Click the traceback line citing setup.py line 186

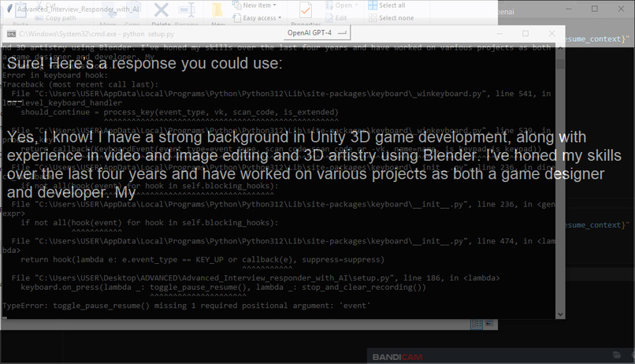pos(255,278)
